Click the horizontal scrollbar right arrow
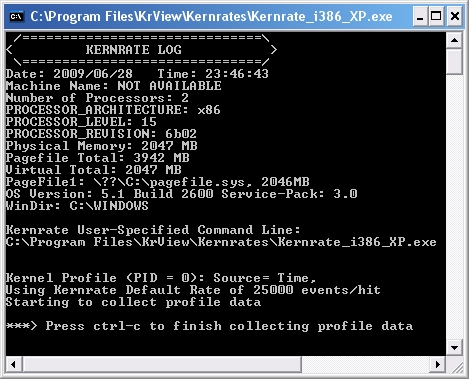 438,364
